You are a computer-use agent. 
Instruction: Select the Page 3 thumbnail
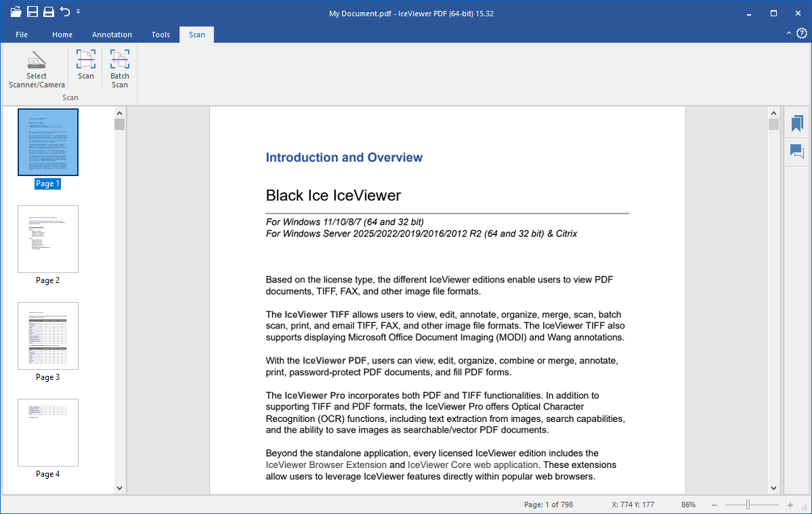point(48,336)
